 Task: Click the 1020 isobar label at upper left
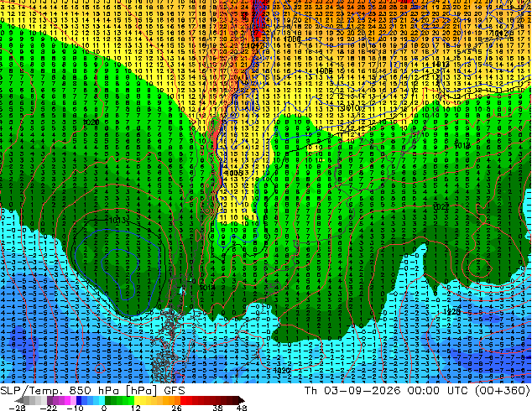click(x=91, y=122)
